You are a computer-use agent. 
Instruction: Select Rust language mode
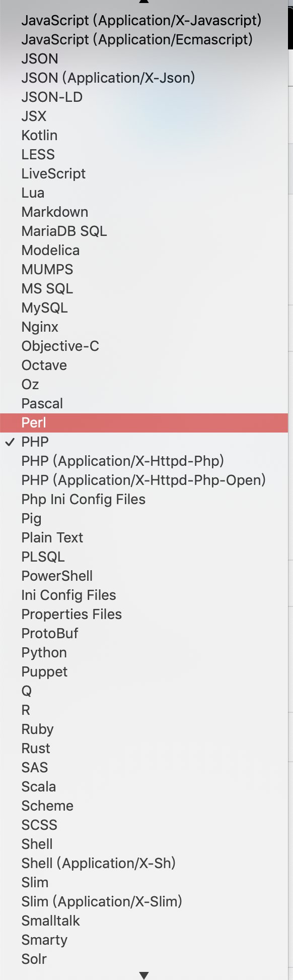click(x=144, y=749)
